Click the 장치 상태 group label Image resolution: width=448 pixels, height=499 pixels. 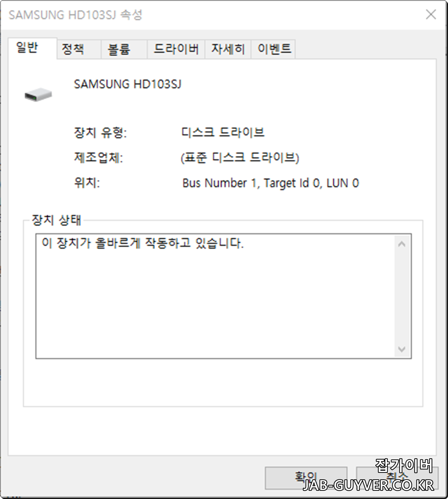coord(56,220)
